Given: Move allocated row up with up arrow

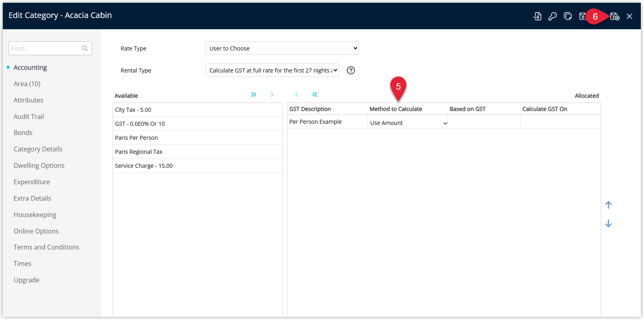Looking at the screenshot, I should tap(608, 205).
